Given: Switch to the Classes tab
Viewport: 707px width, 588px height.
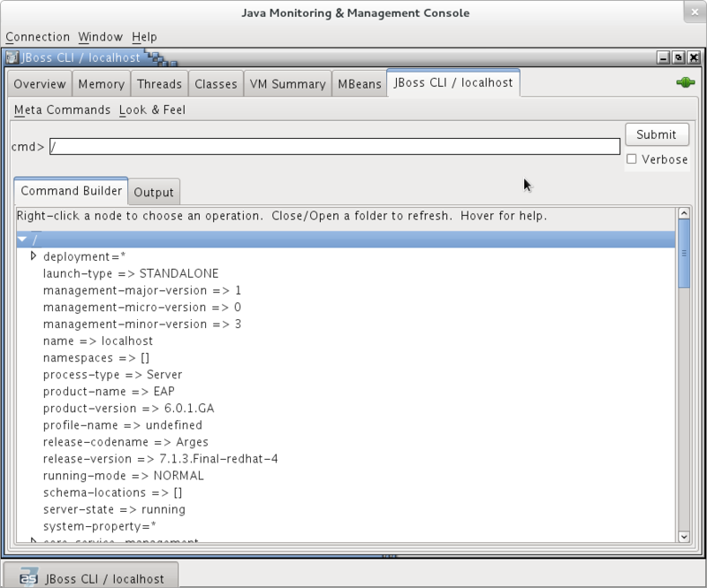Looking at the screenshot, I should [x=216, y=84].
